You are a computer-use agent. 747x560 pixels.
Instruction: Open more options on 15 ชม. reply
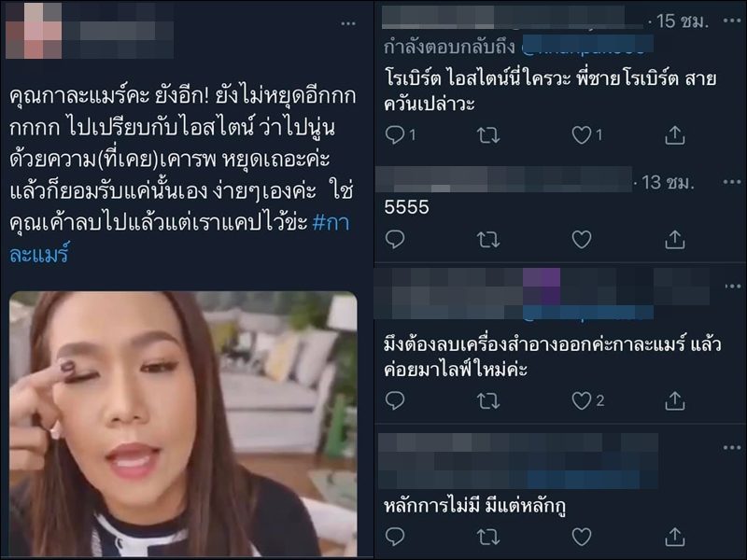pyautogui.click(x=731, y=21)
